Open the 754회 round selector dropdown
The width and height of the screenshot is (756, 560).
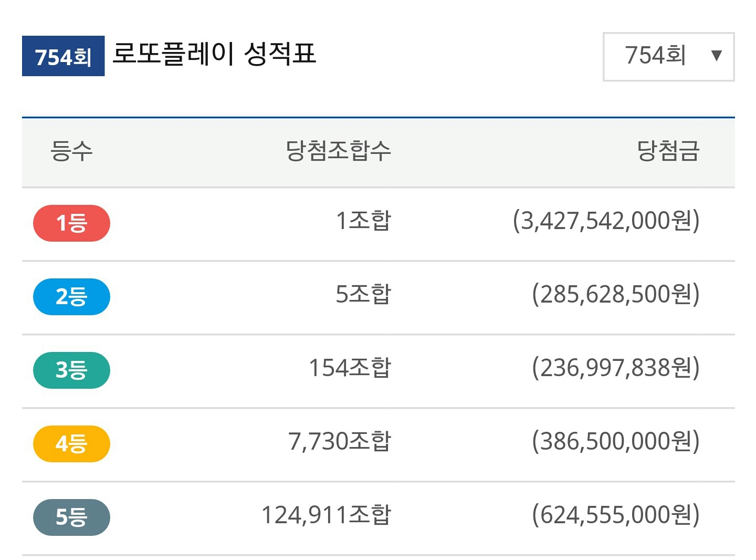(668, 56)
